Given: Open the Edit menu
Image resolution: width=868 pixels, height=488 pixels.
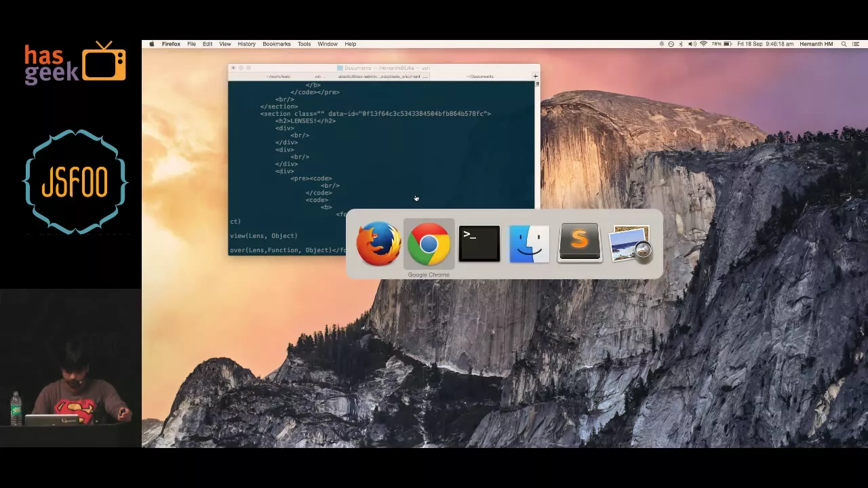Looking at the screenshot, I should click(208, 44).
